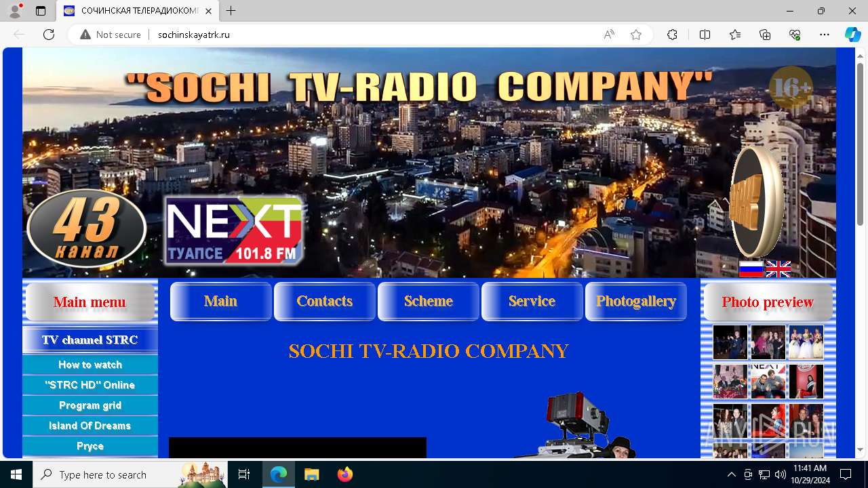Open the NEXT thumbnail in second row
The image size is (868, 488).
point(768,381)
